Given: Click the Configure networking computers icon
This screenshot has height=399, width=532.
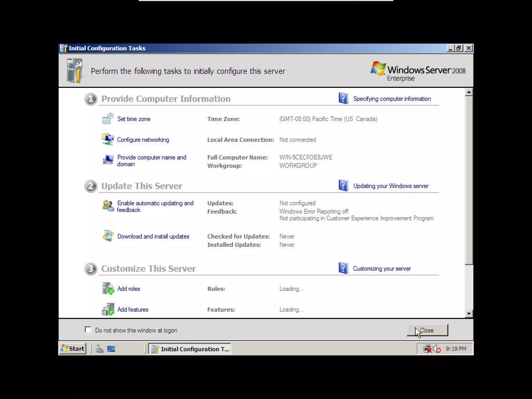Looking at the screenshot, I should 108,139.
